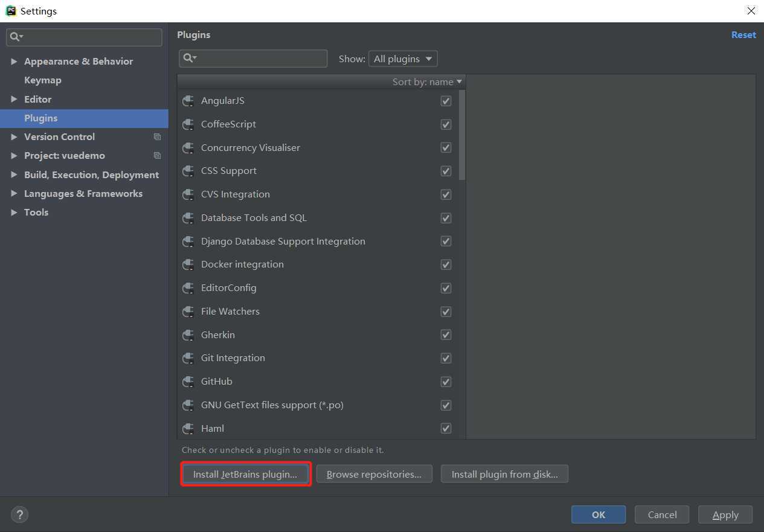Click the Gherkin plugin icon
Screen dimensions: 764x532
[x=188, y=335]
